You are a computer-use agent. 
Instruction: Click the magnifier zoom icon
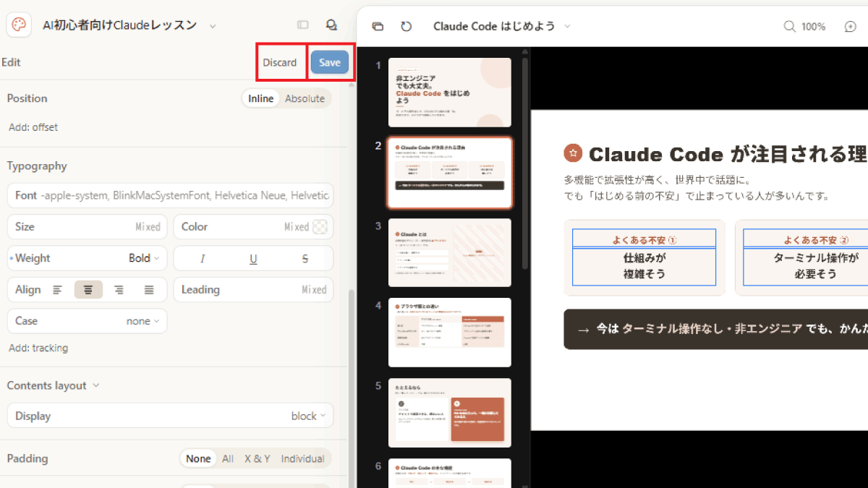click(790, 27)
